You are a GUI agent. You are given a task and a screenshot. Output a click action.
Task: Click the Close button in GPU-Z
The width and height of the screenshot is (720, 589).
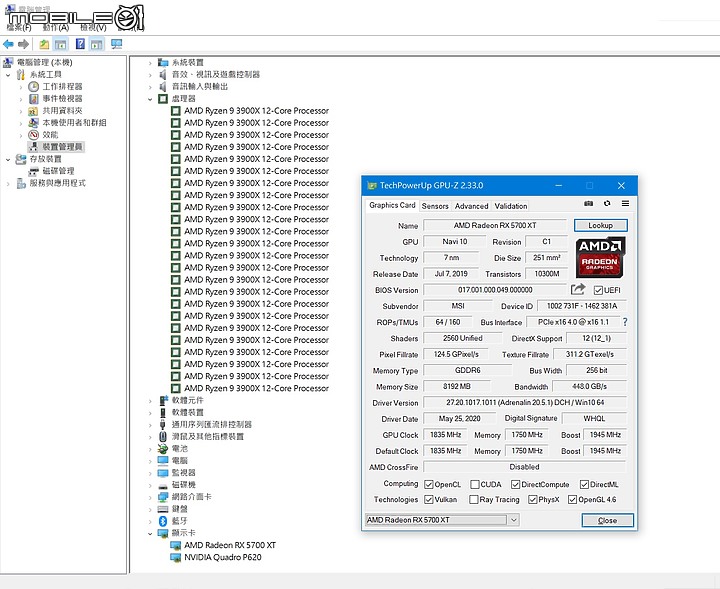[608, 520]
